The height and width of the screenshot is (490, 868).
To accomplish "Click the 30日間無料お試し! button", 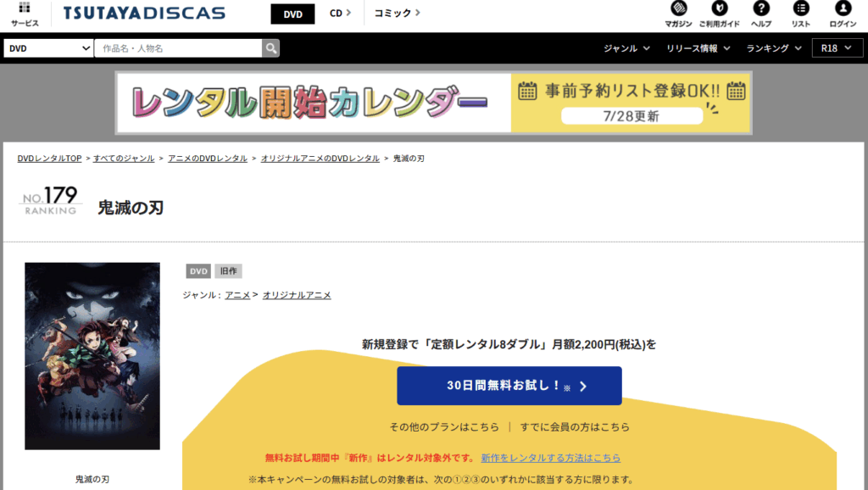I will (x=509, y=386).
